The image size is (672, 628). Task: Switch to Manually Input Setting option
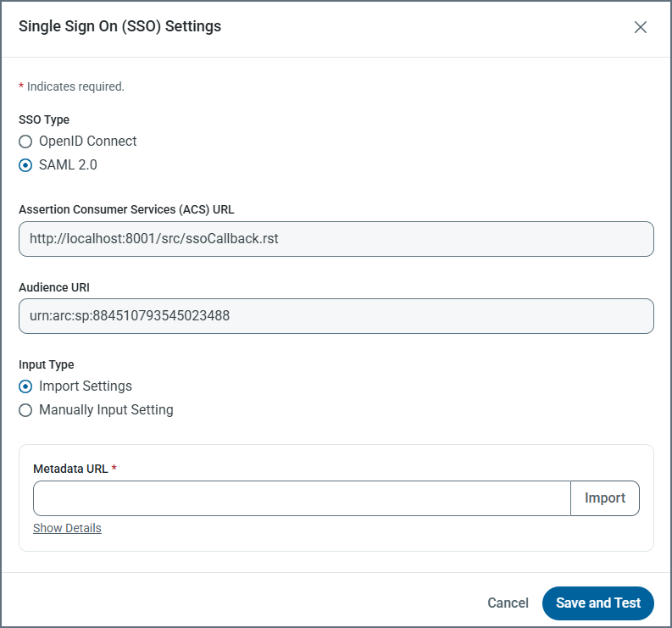pos(26,410)
